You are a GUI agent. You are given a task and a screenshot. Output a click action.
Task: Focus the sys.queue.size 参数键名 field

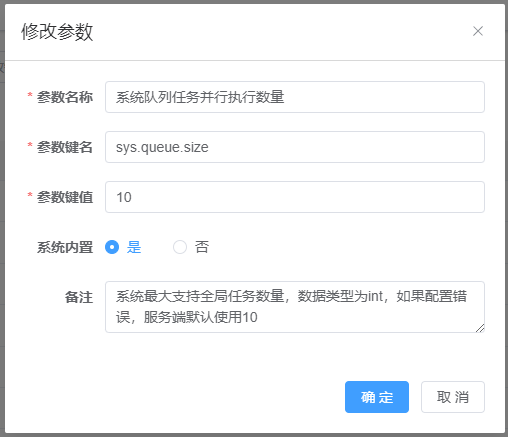pyautogui.click(x=295, y=147)
